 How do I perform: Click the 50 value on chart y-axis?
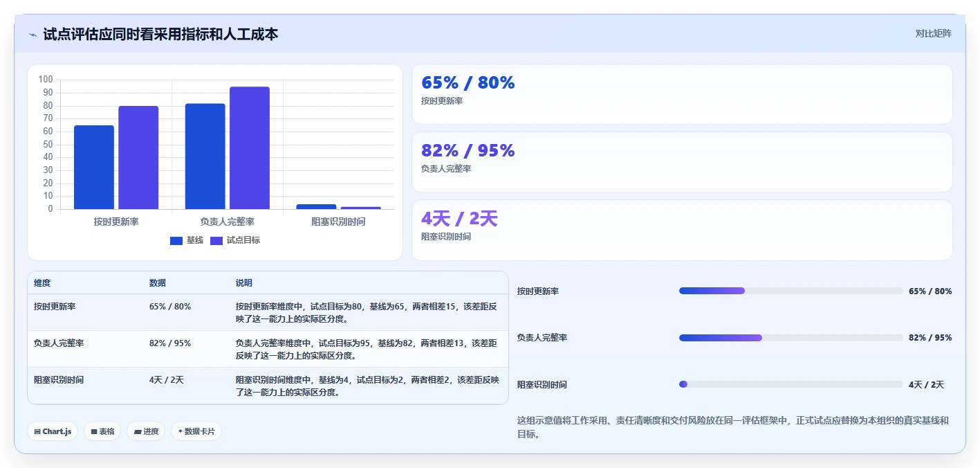click(x=48, y=145)
